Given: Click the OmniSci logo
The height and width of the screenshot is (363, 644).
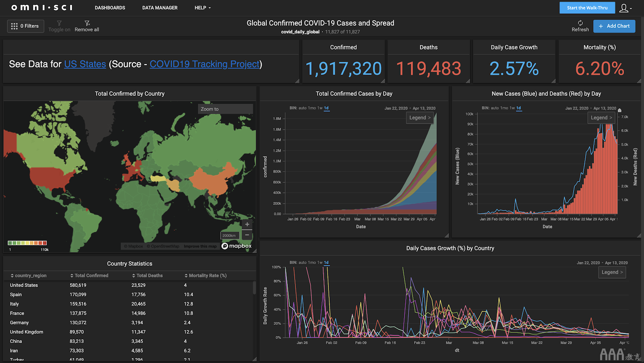Looking at the screenshot, I should click(42, 8).
